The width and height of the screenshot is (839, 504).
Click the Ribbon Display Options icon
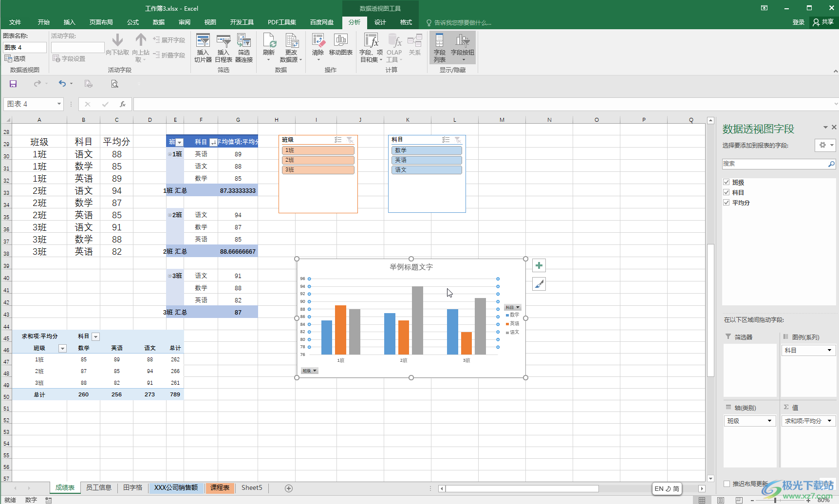point(764,8)
